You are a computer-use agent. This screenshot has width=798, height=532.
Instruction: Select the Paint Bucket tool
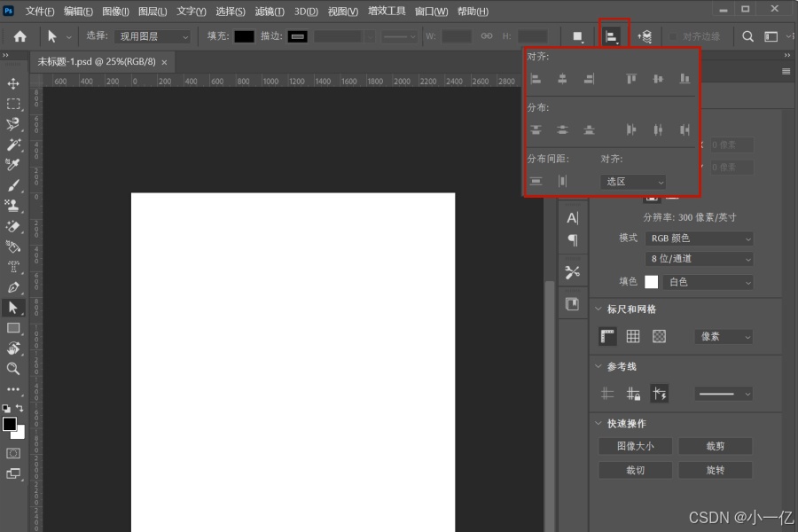point(13,246)
